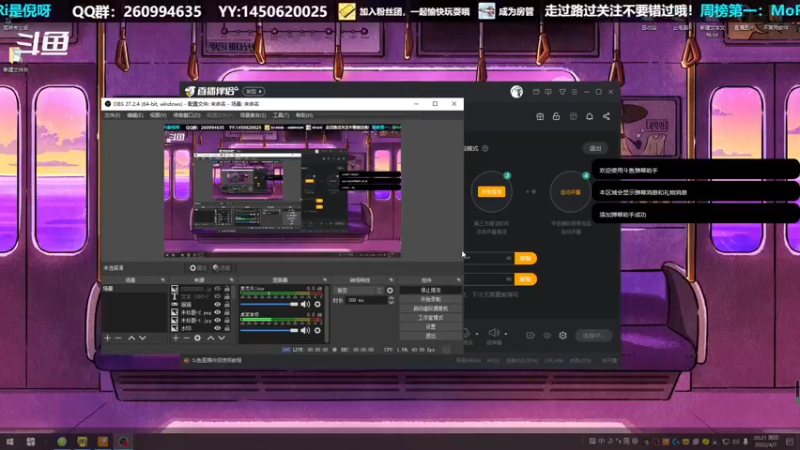
Task: Open the 文件(F) menu in OBS
Action: (112, 115)
